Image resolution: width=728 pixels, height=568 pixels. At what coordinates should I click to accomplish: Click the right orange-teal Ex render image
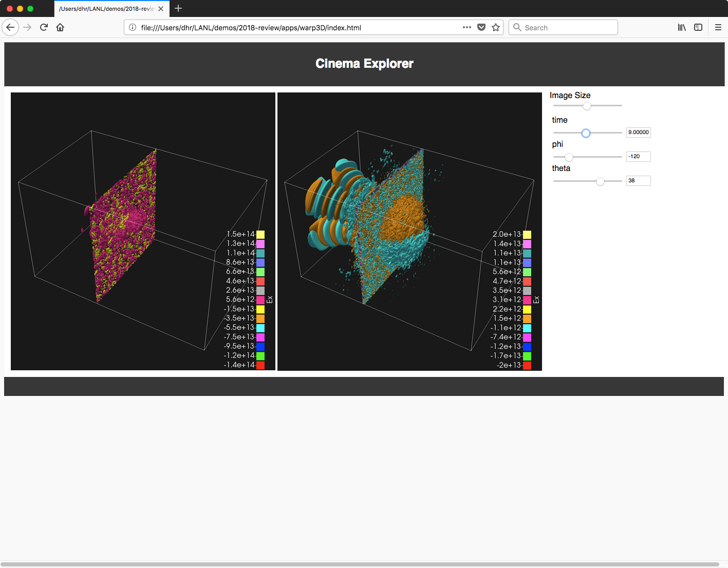[409, 231]
